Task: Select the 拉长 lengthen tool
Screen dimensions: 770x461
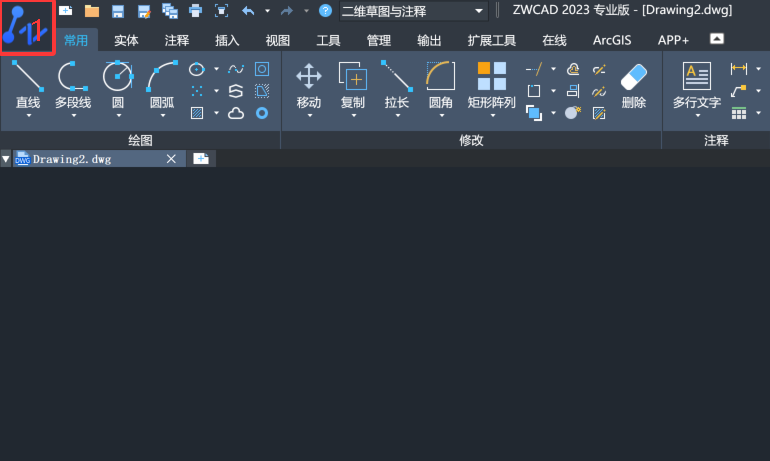Action: click(x=397, y=83)
